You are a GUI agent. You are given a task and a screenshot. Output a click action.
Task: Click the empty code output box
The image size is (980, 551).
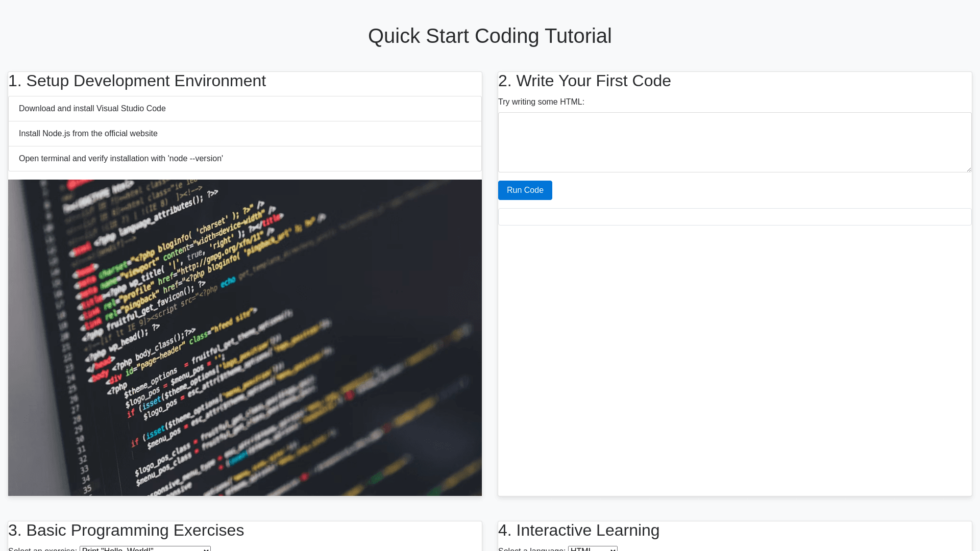tap(734, 217)
